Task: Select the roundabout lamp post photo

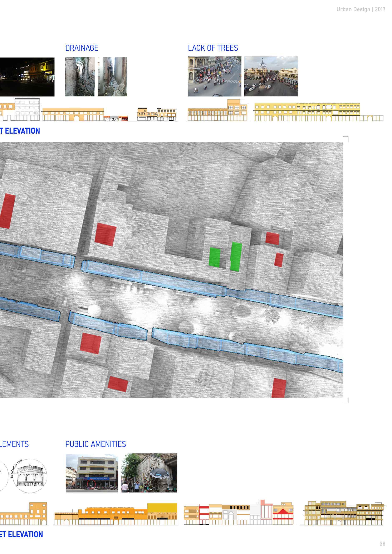Action: 271,76
